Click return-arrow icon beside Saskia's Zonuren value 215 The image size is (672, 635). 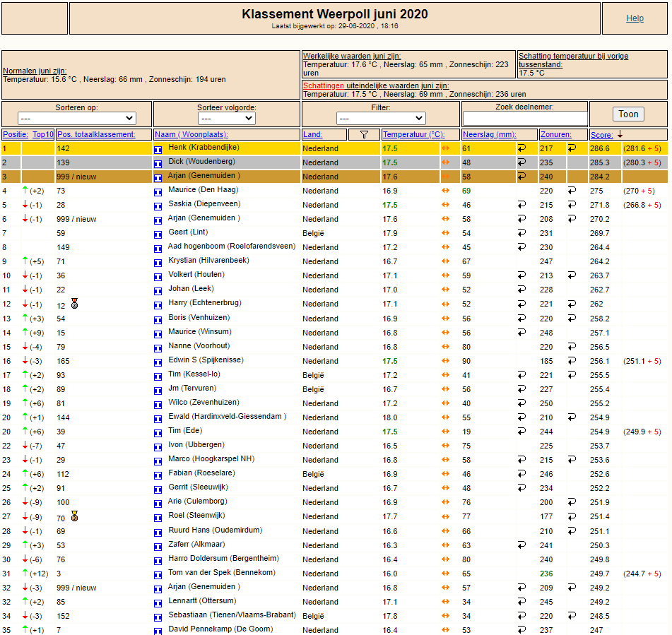coord(572,205)
